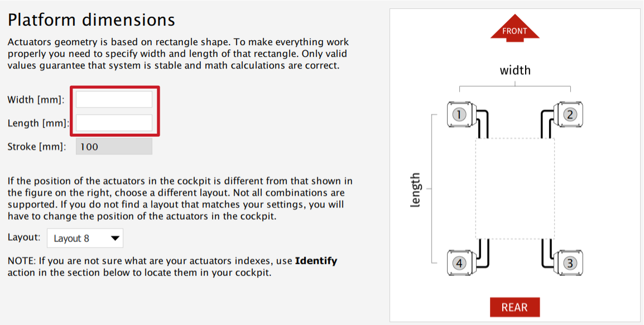The image size is (644, 325).
Task: Click the dashed platform rectangle
Action: pos(515,188)
